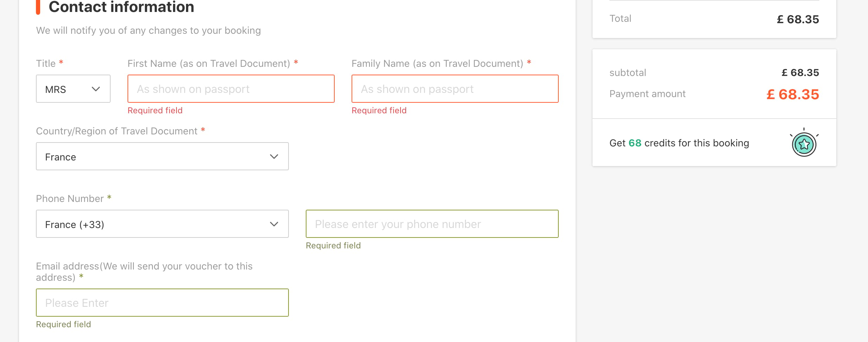Screen dimensions: 868x342
Task: Expand the Country/Region dropdown showing France
Action: (x=162, y=156)
